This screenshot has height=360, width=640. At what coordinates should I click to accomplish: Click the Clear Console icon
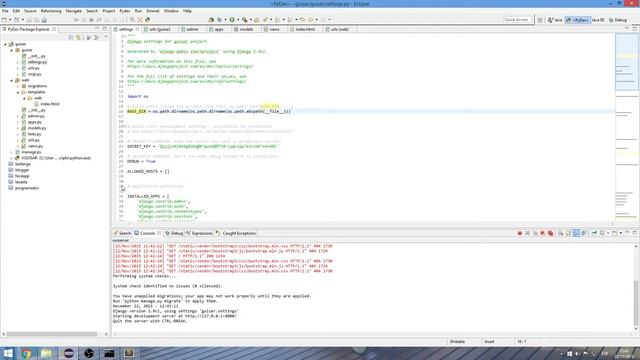click(x=560, y=233)
